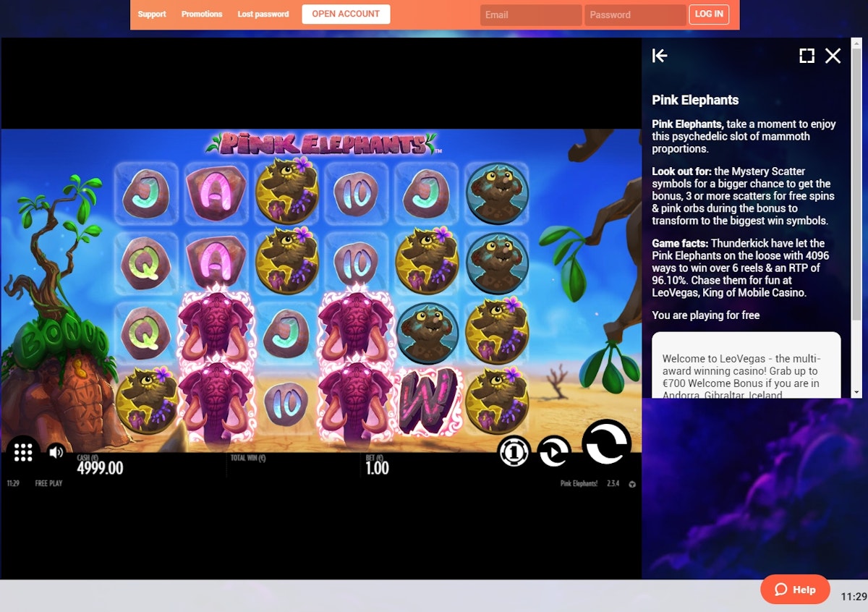Focus the Password input field

point(634,15)
